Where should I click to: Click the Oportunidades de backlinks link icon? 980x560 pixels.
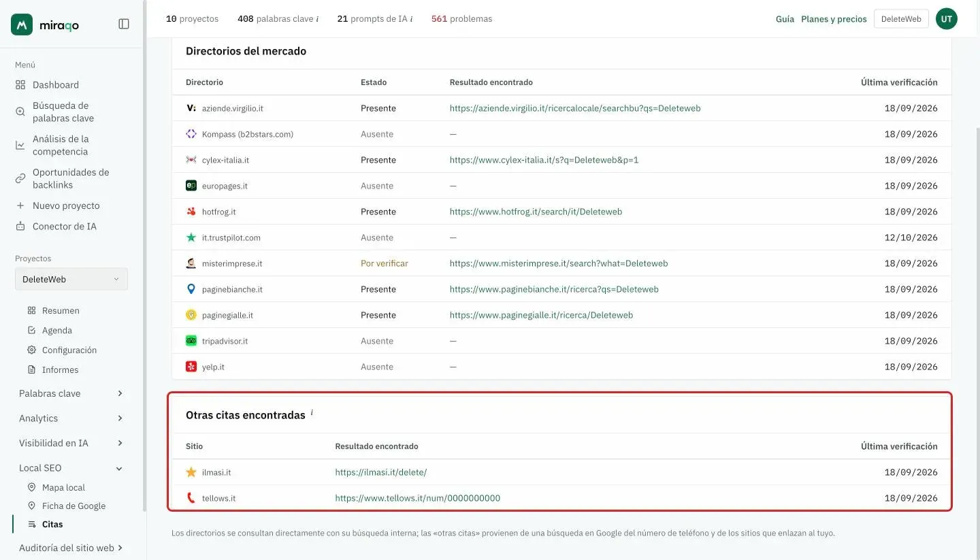point(20,178)
